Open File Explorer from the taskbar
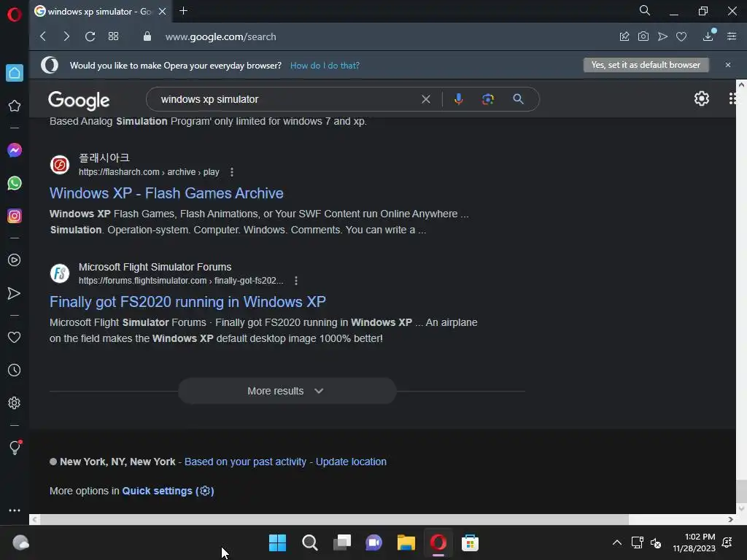 (406, 542)
